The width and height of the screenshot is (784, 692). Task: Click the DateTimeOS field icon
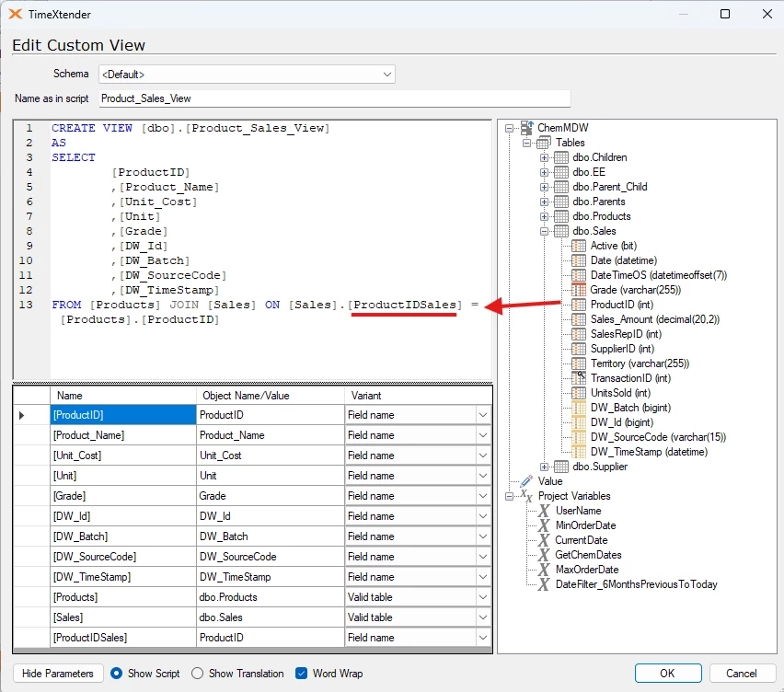(x=579, y=275)
